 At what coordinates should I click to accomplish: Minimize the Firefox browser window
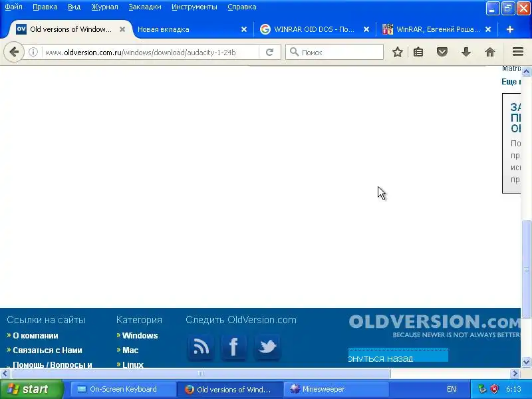[492, 8]
